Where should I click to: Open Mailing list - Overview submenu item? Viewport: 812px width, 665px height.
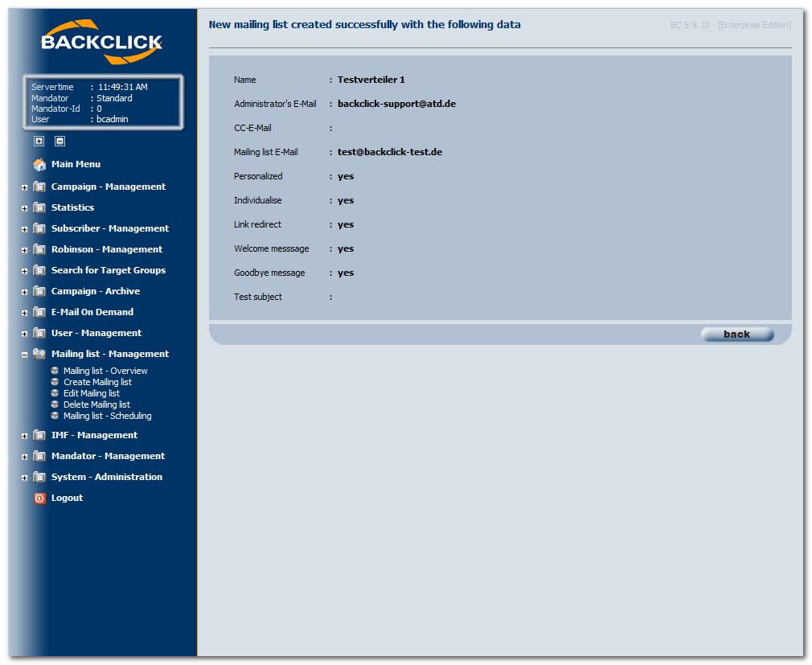click(x=105, y=371)
